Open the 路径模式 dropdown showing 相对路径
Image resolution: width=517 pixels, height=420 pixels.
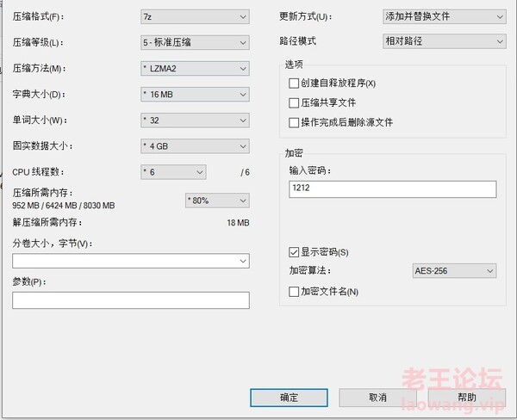tap(445, 41)
